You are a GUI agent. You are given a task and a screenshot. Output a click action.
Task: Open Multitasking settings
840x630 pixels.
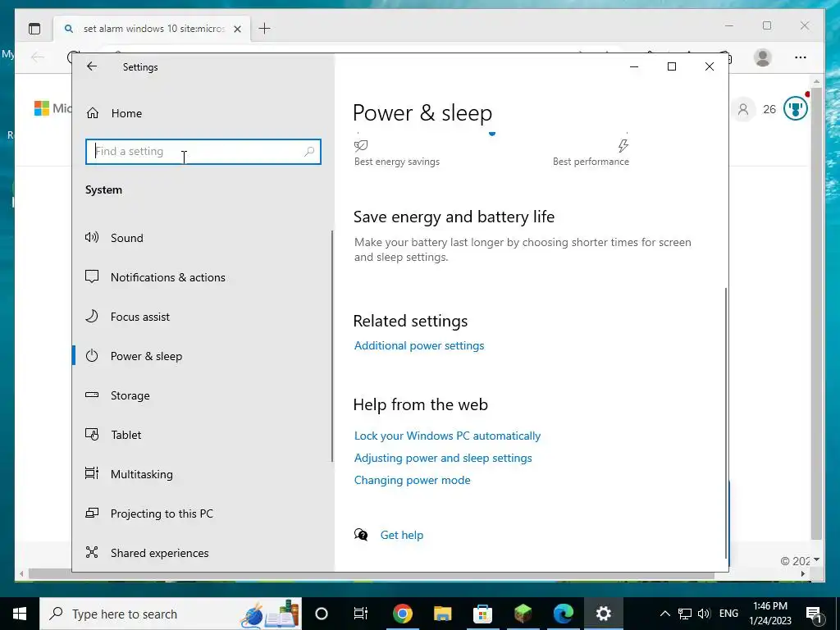coord(141,474)
